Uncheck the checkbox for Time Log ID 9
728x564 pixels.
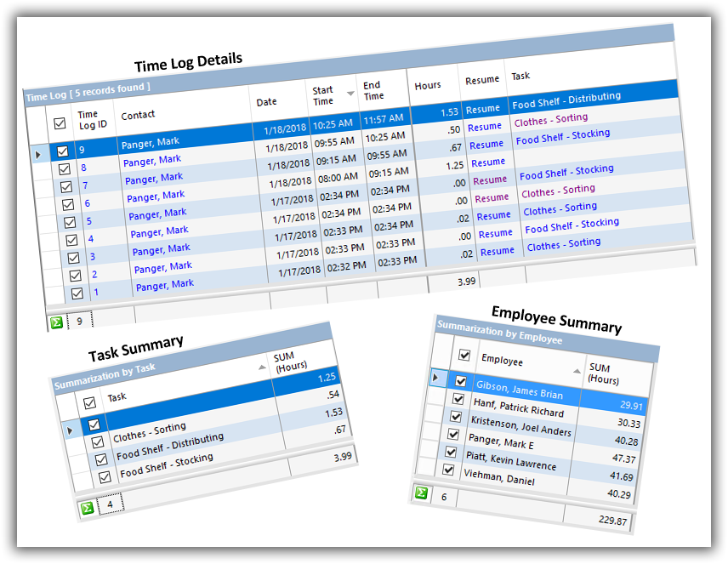62,151
